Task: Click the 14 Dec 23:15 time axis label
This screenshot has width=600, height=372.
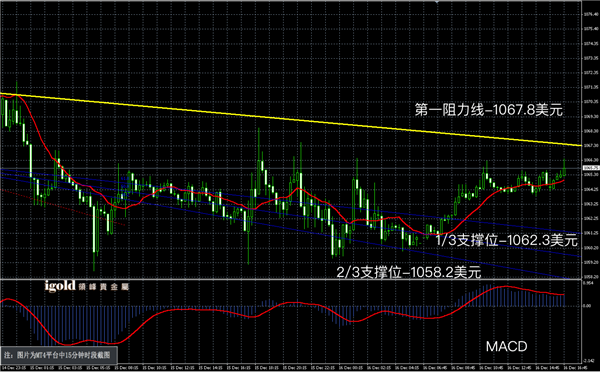Action: click(x=13, y=368)
